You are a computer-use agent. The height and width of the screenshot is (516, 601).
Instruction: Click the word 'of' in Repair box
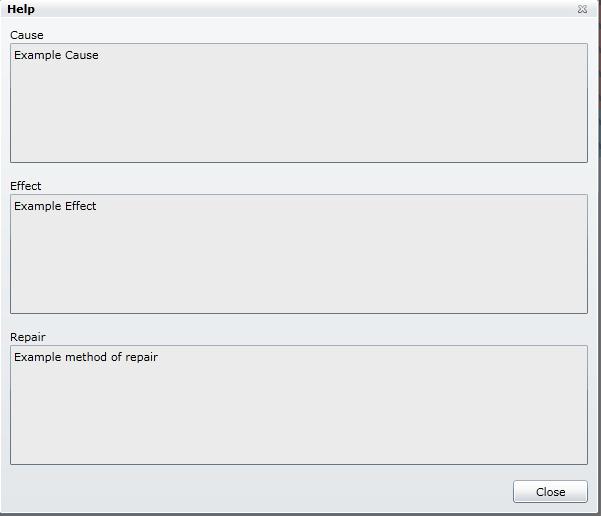pyautogui.click(x=116, y=358)
